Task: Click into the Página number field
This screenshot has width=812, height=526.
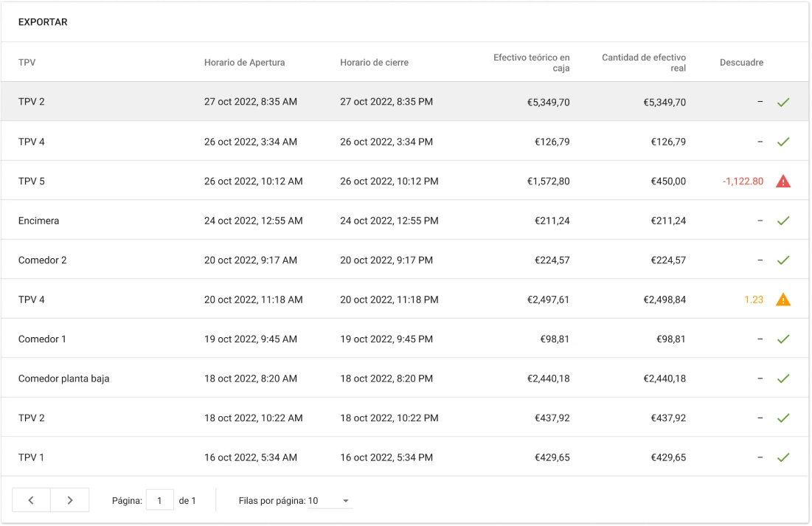Action: pyautogui.click(x=160, y=500)
